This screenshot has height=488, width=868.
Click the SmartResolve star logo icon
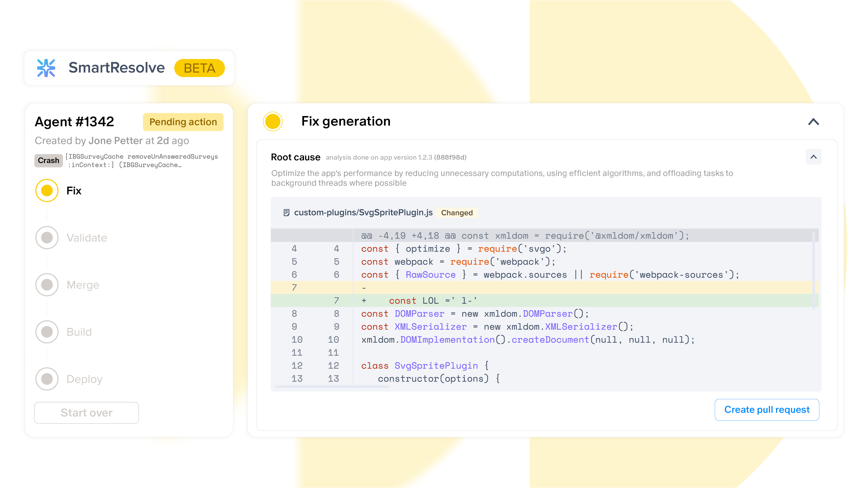(46, 68)
